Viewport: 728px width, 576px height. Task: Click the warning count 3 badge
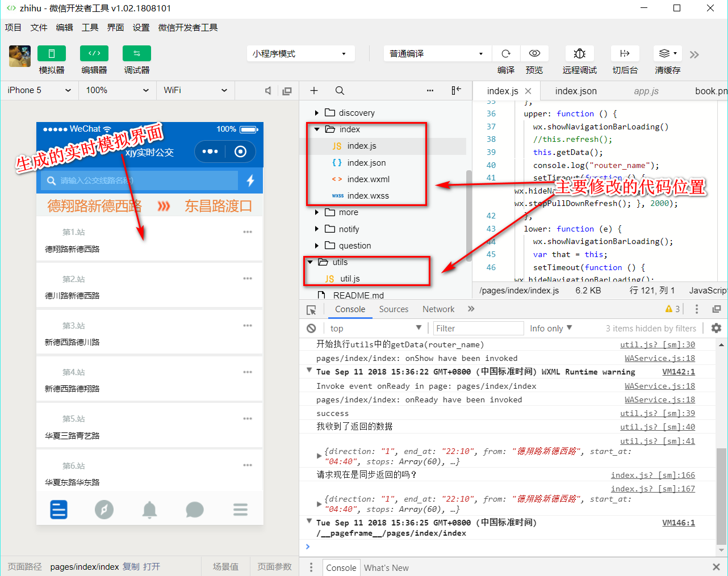pos(672,309)
